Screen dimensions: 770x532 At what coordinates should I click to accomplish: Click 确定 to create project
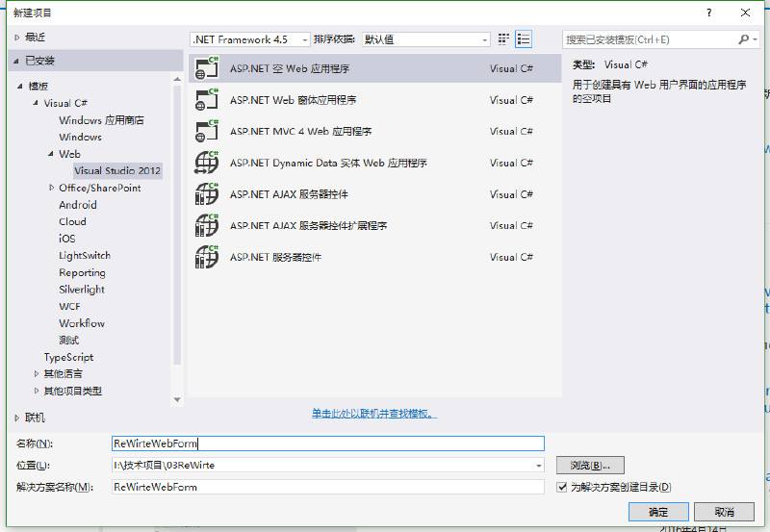(x=658, y=512)
